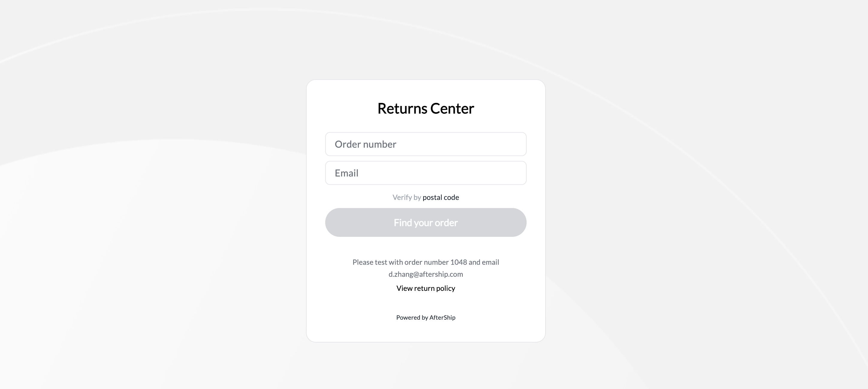Viewport: 868px width, 389px height.
Task: Click the grayed-out Find your order button
Action: (426, 223)
